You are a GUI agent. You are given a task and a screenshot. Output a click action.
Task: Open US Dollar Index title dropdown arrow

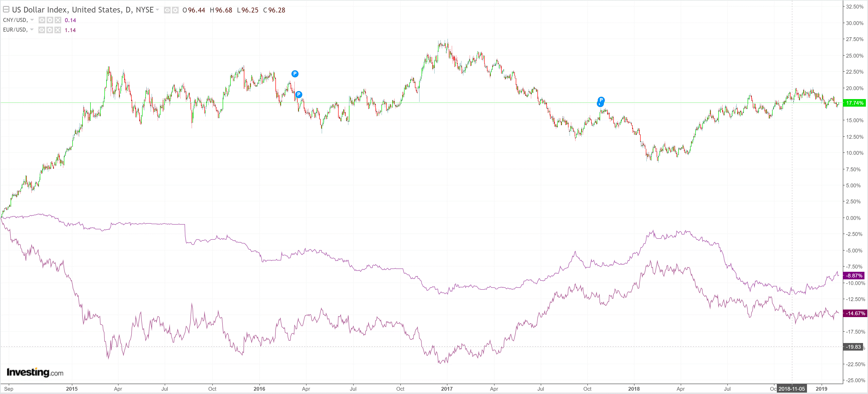pos(157,10)
